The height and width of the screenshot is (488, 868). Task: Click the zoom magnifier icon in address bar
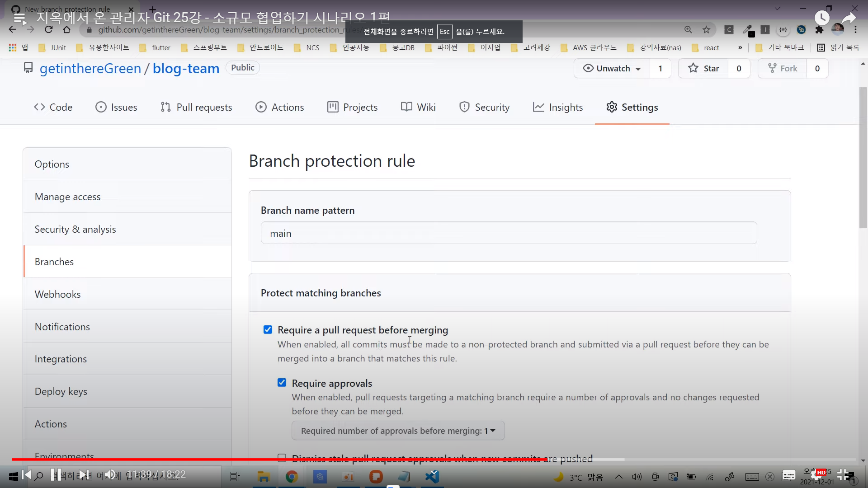688,30
